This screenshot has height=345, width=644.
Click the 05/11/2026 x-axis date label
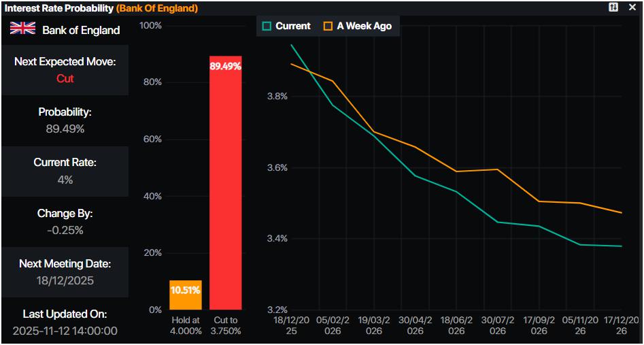pos(580,325)
